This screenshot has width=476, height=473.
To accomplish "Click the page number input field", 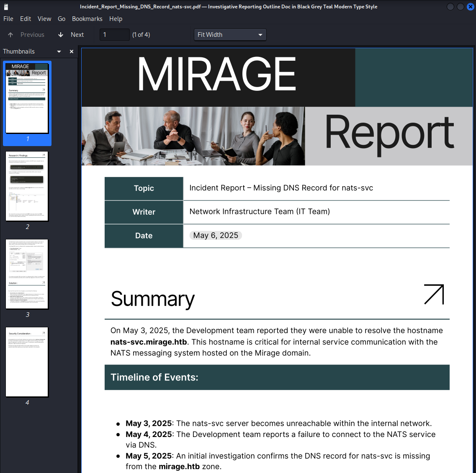I will pyautogui.click(x=114, y=35).
